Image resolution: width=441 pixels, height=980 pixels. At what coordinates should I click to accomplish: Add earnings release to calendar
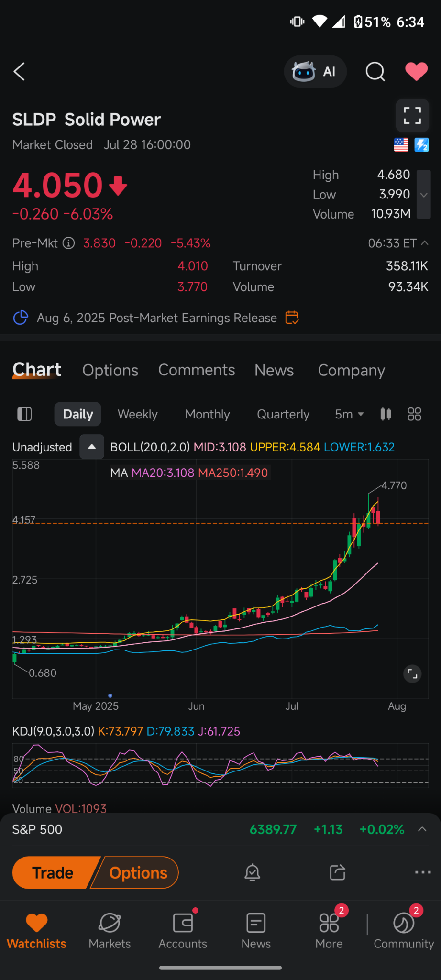click(x=292, y=318)
